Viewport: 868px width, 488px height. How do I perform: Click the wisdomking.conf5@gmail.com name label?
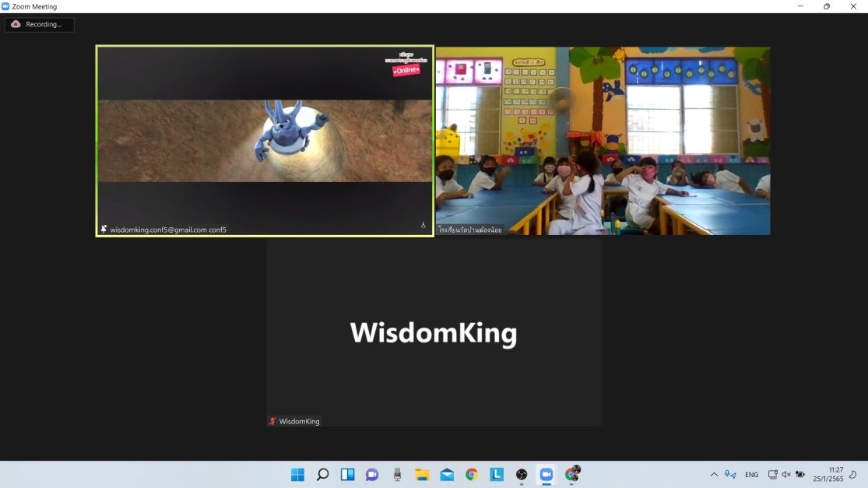click(168, 230)
